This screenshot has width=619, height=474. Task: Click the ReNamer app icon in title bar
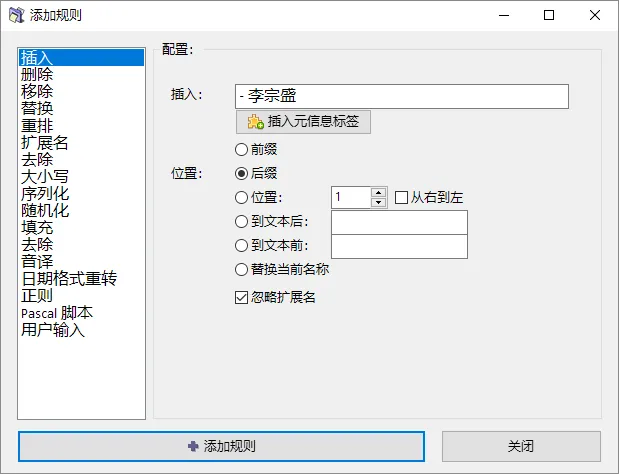(17, 15)
